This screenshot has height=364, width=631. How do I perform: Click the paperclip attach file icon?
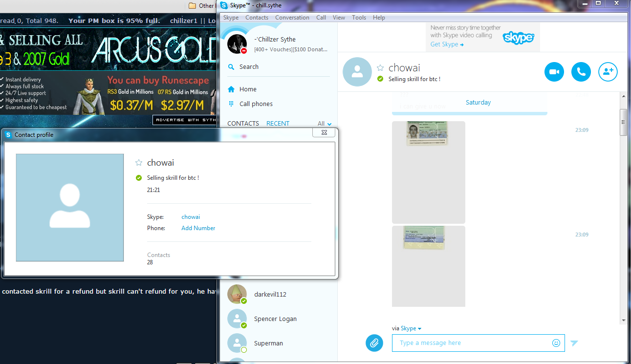374,343
